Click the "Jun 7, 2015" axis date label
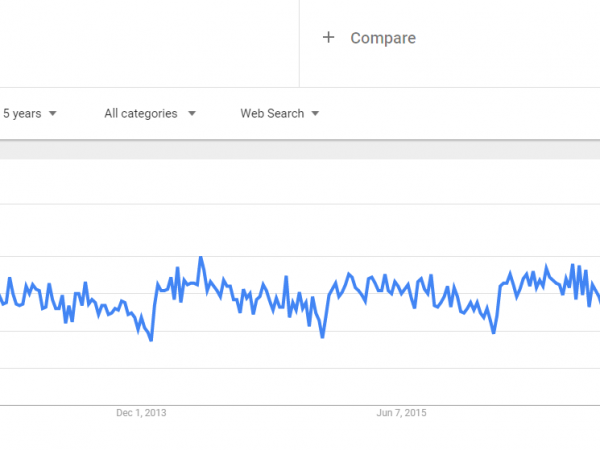The height and width of the screenshot is (450, 600). 401,413
